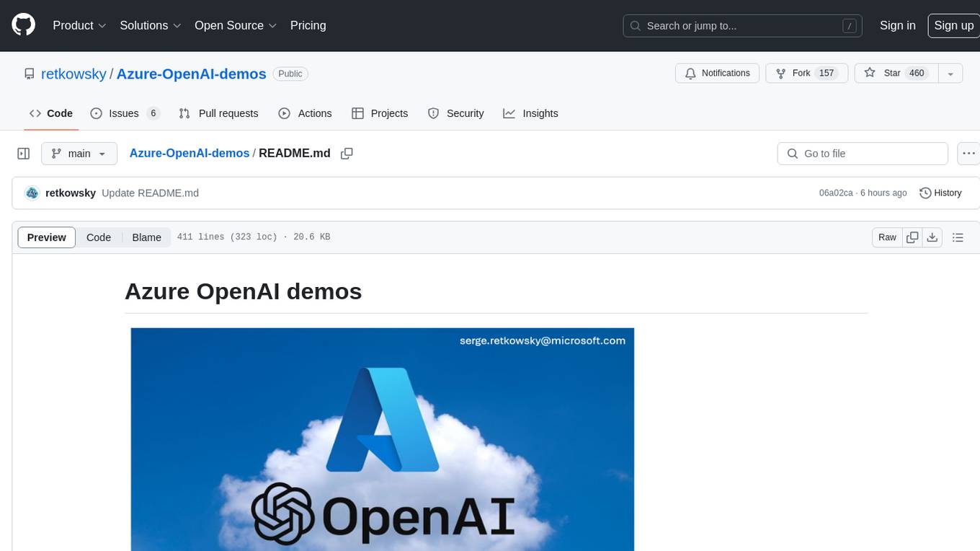Expand the Product menu
Viewport: 980px width, 551px height.
pos(79,25)
